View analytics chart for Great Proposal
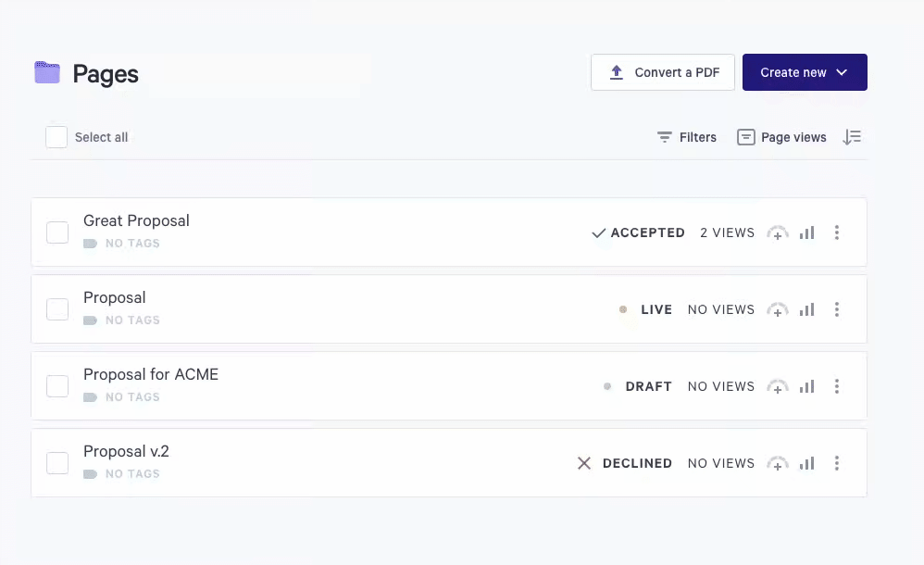924x565 pixels. tap(806, 233)
